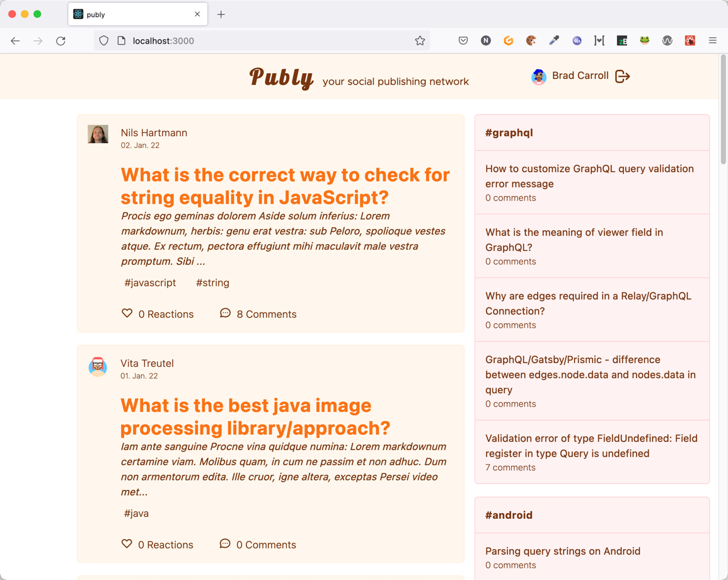Click the localhost:3000 address bar
This screenshot has width=728, height=580.
[262, 41]
